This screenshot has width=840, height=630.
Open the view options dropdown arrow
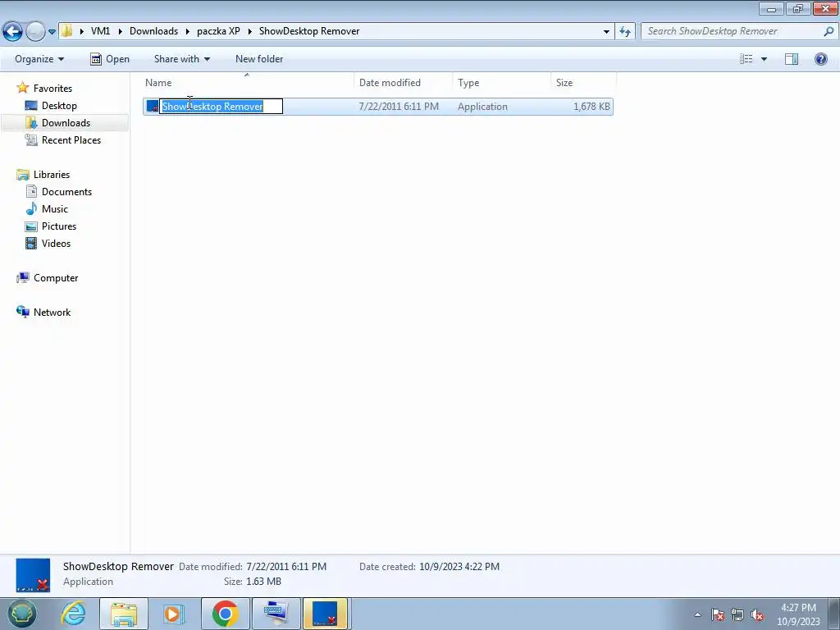tap(764, 59)
